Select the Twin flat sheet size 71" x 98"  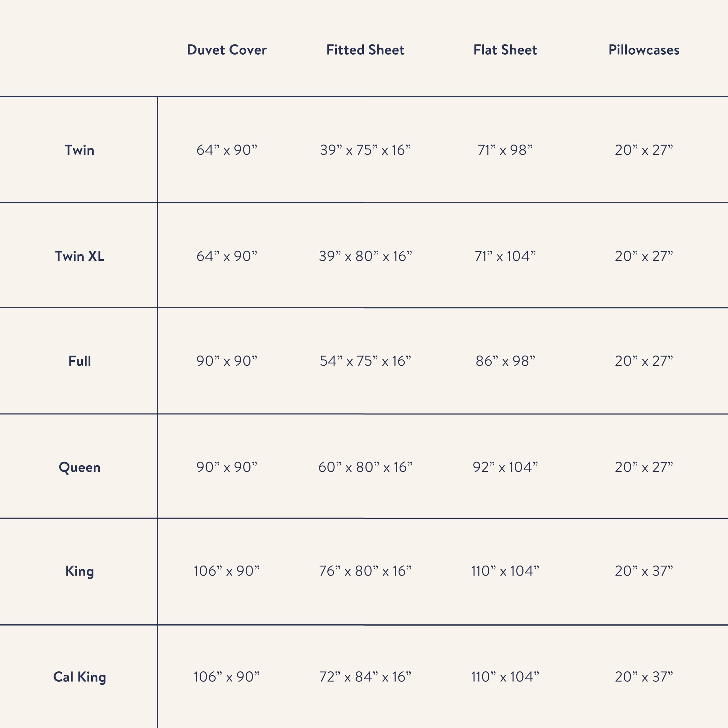[x=505, y=150]
